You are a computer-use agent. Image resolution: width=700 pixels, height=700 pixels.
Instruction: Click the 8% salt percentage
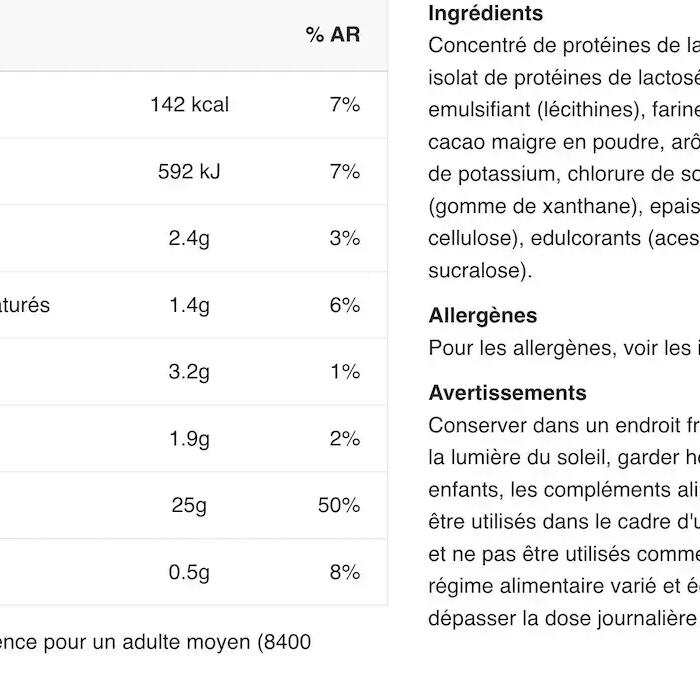(x=345, y=573)
